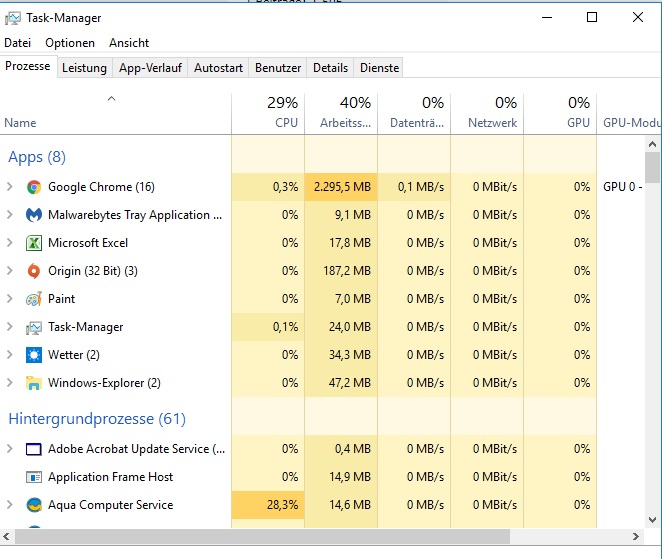This screenshot has height=559, width=662.
Task: Open the Optionen menu
Action: (x=70, y=43)
